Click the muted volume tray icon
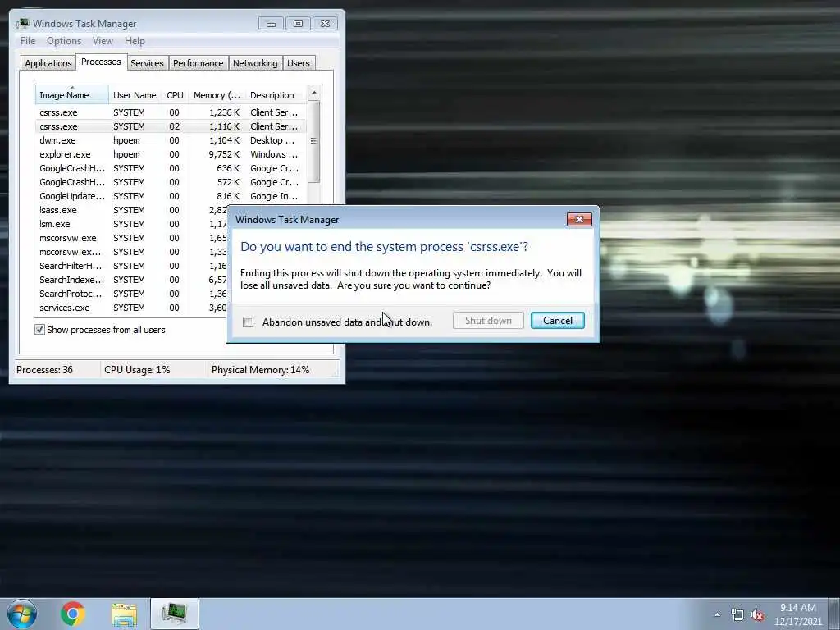 coord(757,615)
